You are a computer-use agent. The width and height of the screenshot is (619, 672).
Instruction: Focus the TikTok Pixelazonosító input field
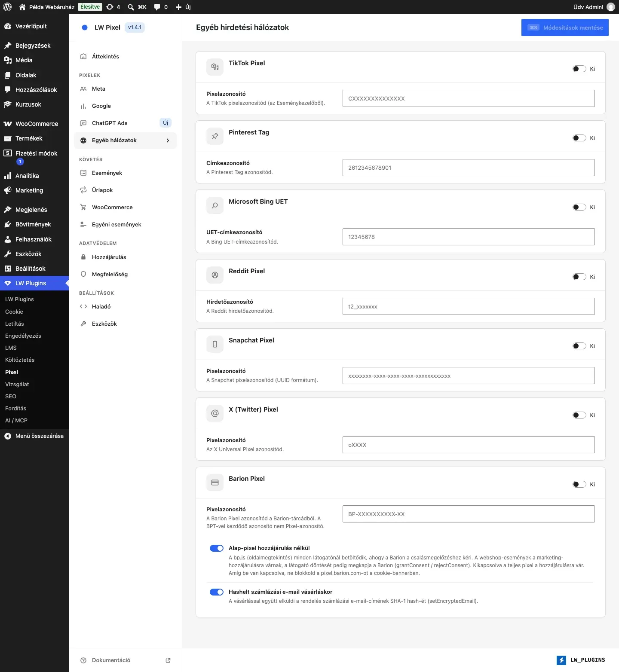[x=469, y=98]
